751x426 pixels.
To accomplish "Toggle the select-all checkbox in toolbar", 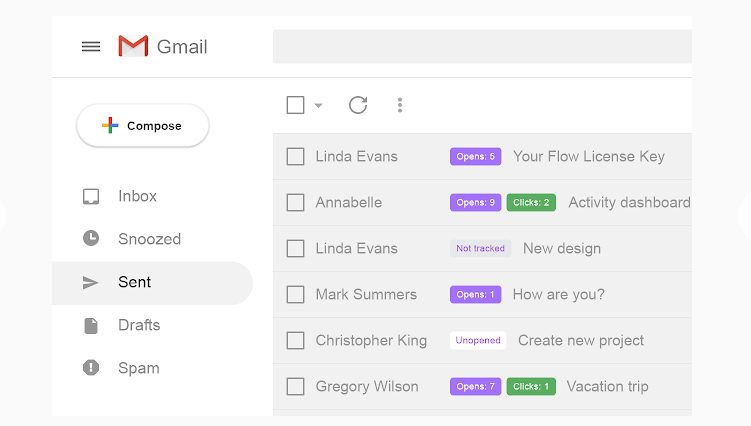I will click(x=295, y=105).
